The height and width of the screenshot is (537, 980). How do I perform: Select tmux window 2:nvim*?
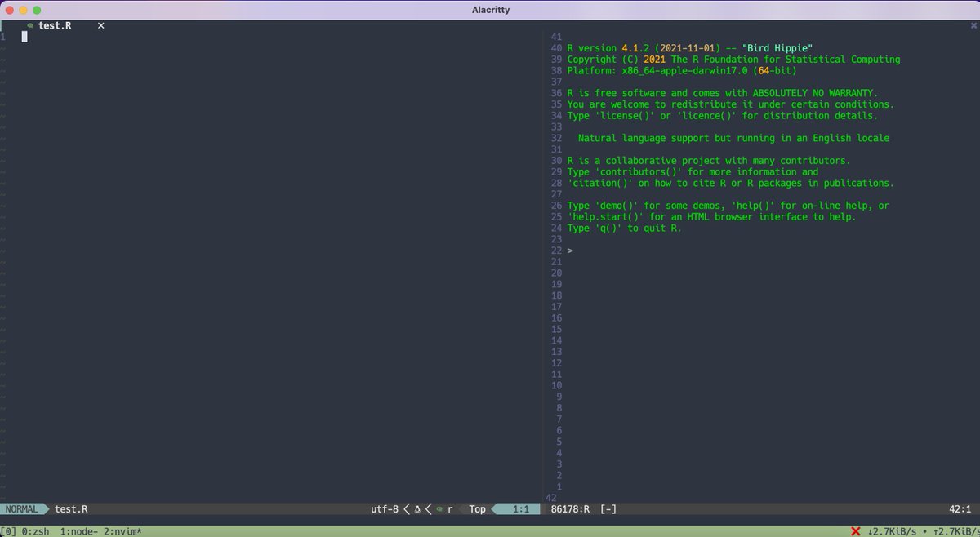pos(122,531)
